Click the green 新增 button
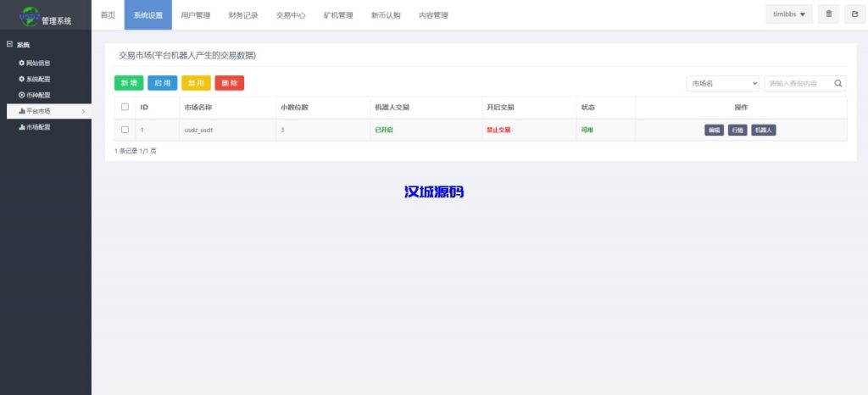Image resolution: width=868 pixels, height=395 pixels. coord(129,83)
